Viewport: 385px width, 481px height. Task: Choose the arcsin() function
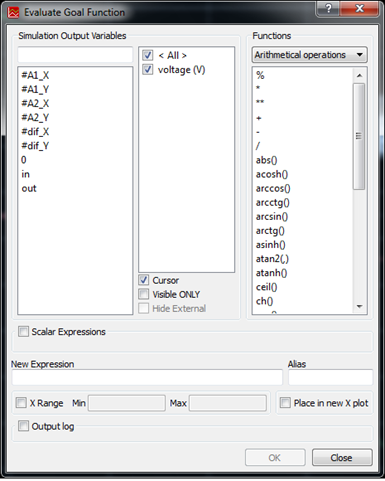tap(272, 216)
